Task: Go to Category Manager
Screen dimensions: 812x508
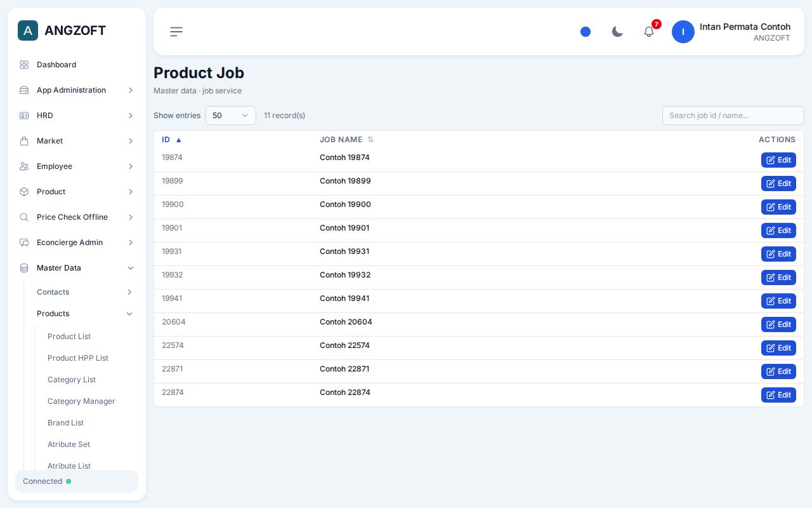Action: tap(81, 401)
